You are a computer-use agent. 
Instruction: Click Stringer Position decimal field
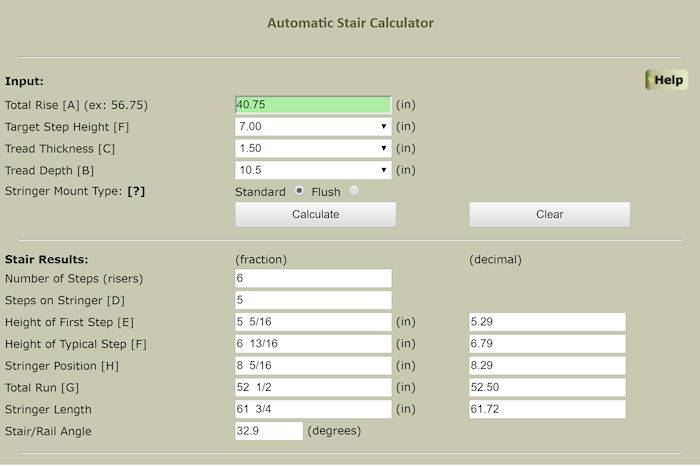point(547,366)
